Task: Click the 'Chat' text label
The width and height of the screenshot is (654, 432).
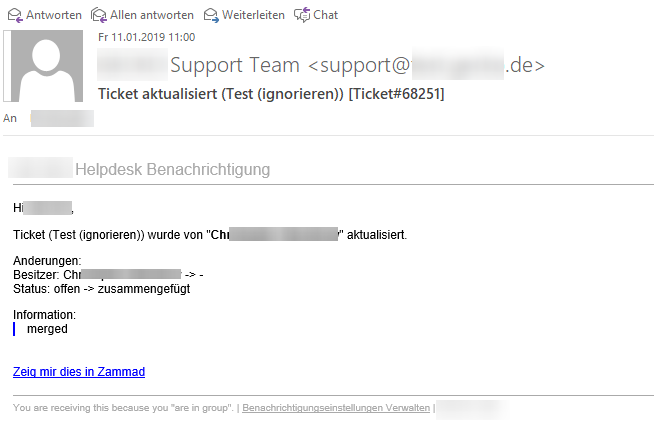Action: point(325,15)
